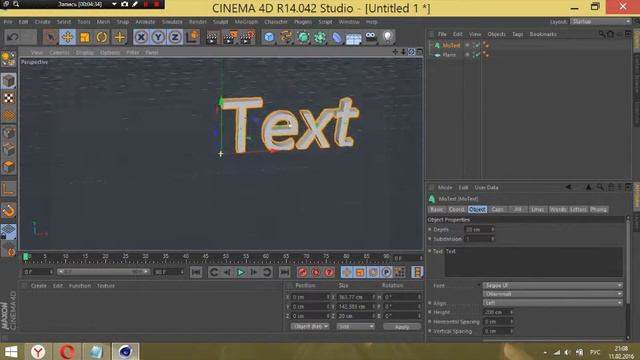Open floor environment objects icon
Image resolution: width=640 pixels, height=360 pixels.
[353, 38]
